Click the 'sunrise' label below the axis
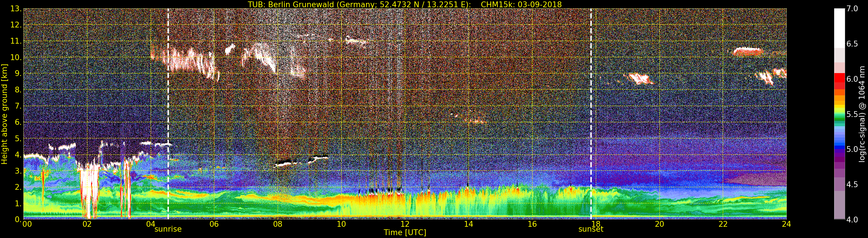 pyautogui.click(x=168, y=229)
